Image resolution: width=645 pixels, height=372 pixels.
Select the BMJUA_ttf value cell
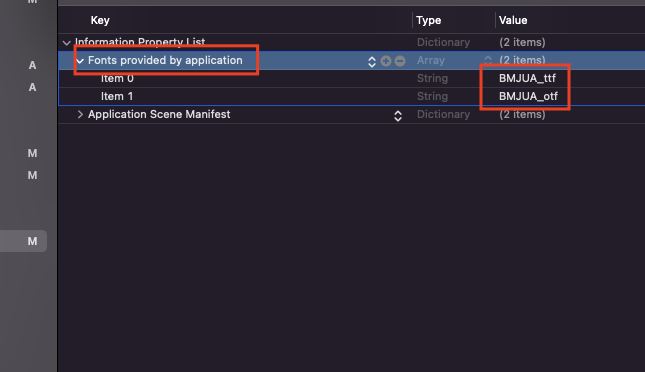point(527,78)
